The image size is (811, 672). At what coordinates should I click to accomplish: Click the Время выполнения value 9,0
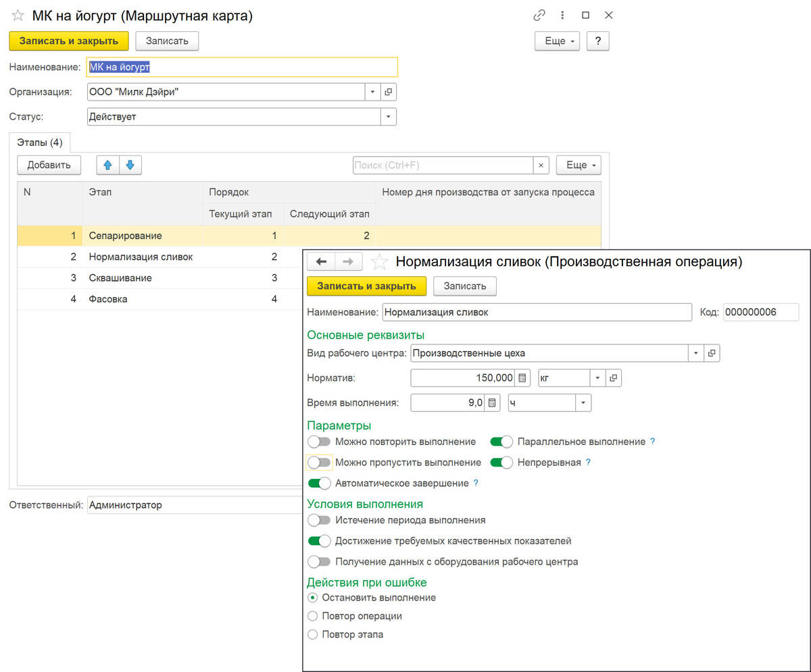pos(448,403)
